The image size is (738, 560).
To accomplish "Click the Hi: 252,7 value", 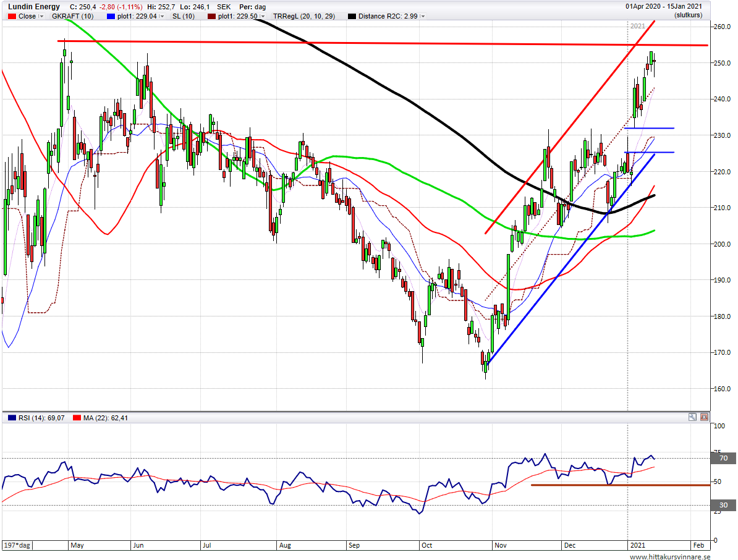I will click(161, 7).
